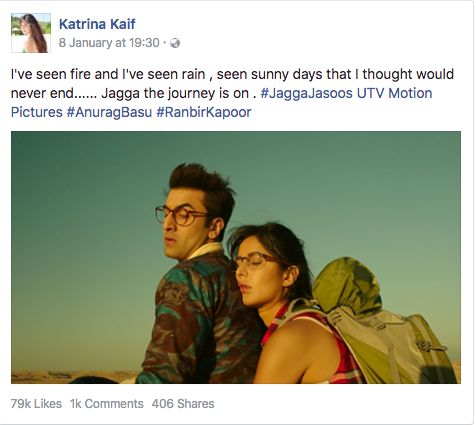Viewport: 476px width, 425px height.
Task: Open the Katrina Kaif profile name link
Action: 97,24
